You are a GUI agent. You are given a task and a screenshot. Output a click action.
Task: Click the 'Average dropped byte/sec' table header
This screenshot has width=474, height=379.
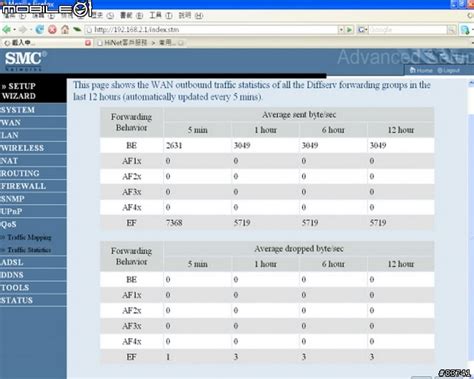(299, 249)
